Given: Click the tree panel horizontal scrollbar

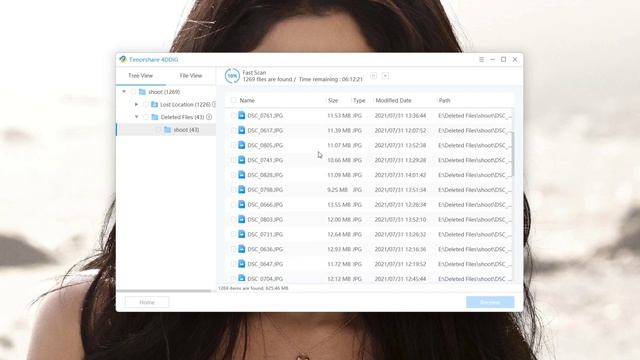Looking at the screenshot, I should click(x=164, y=291).
